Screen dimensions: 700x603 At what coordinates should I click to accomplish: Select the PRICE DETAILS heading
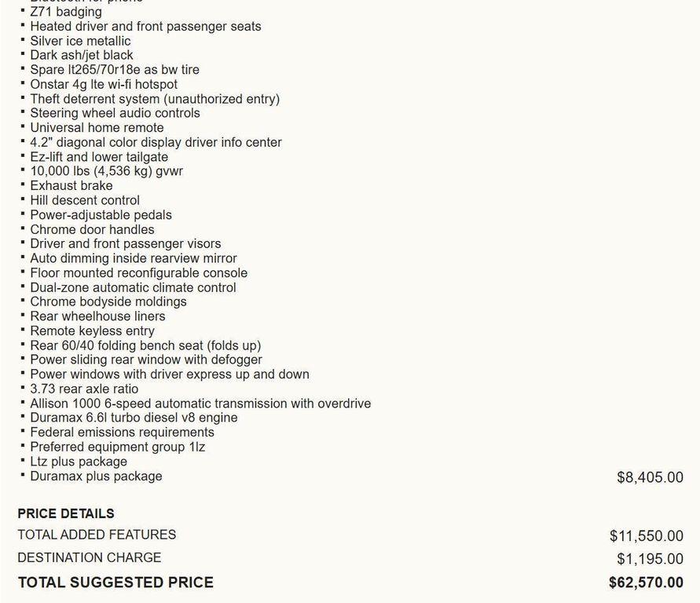(x=66, y=513)
